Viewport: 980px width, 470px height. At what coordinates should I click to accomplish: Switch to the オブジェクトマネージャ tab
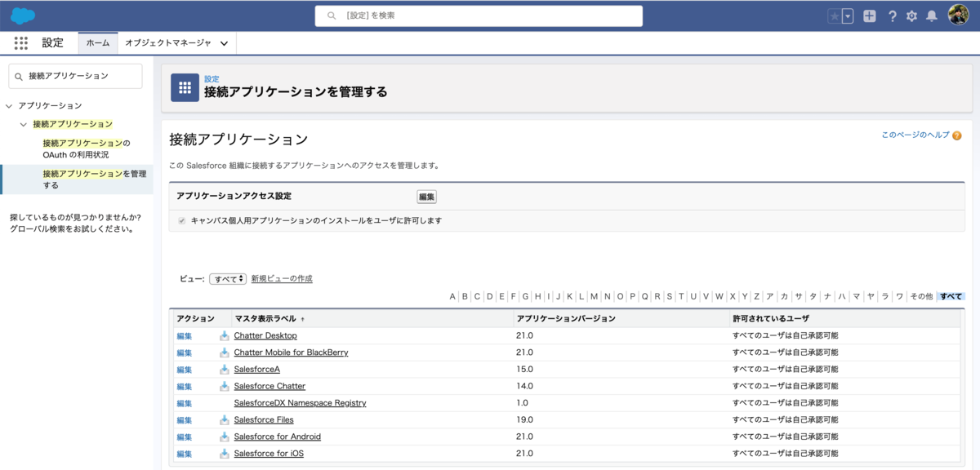point(168,42)
